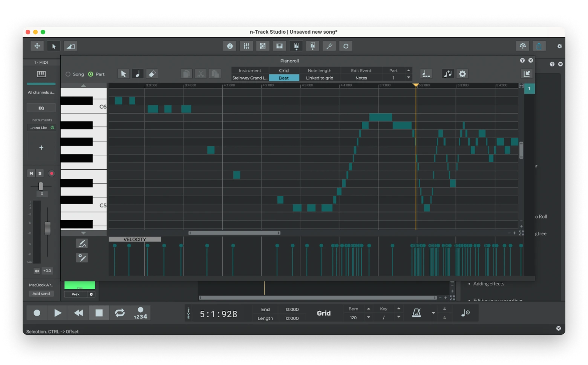Click the pianoroll horizontal scrollbar
The width and height of the screenshot is (588, 365).
tap(234, 233)
